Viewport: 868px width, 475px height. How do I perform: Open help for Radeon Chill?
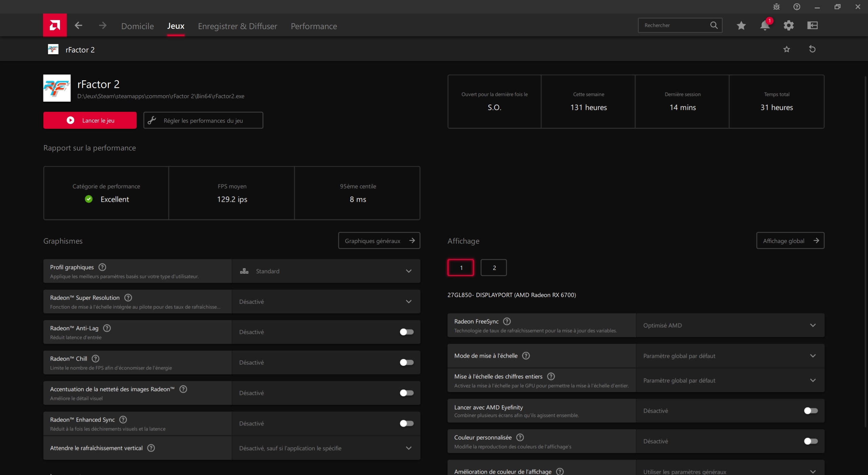[96, 358]
